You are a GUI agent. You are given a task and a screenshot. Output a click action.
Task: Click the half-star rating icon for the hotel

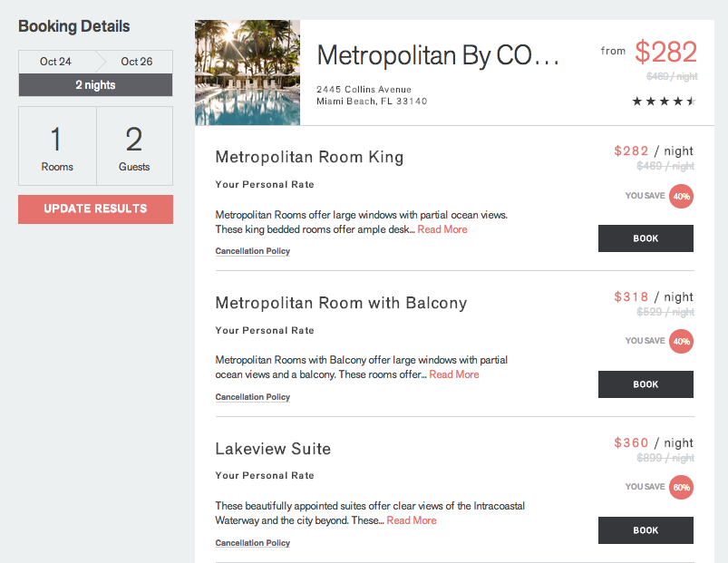click(x=691, y=102)
